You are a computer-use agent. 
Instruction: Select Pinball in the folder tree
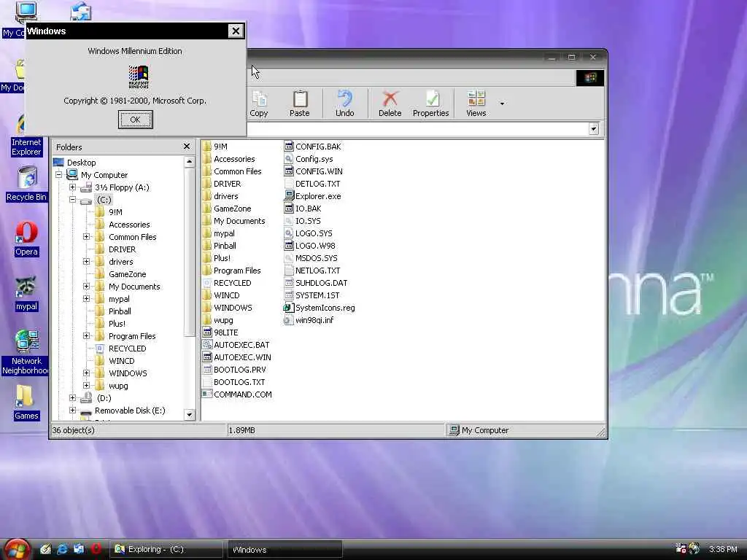120,311
